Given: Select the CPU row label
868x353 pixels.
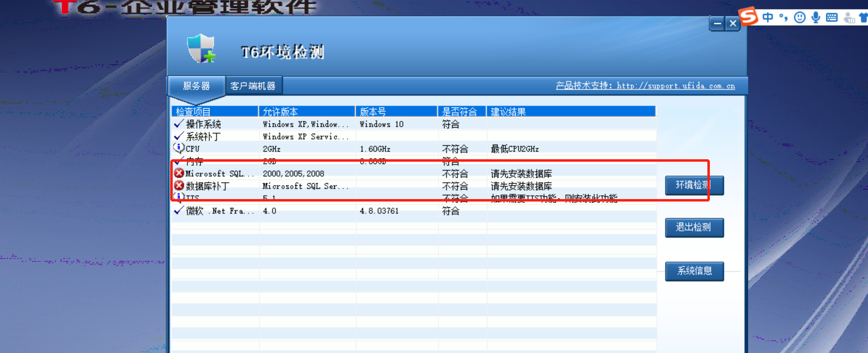Looking at the screenshot, I should 193,149.
